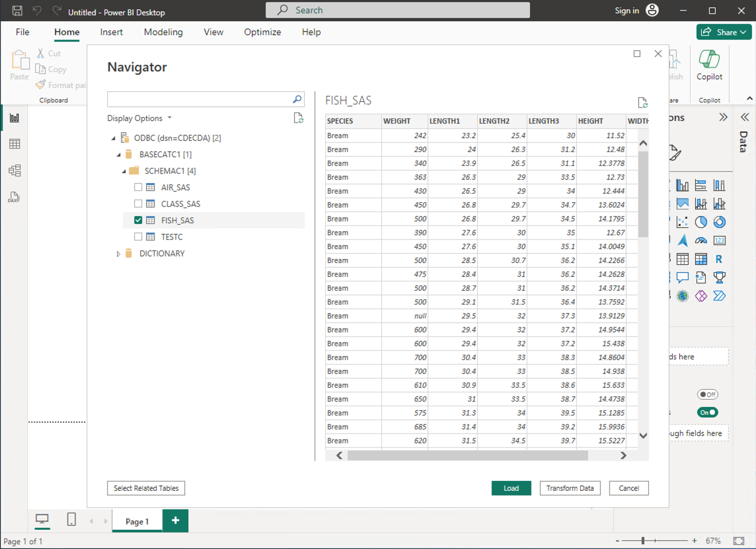Click the save icon in title bar
756x549 pixels.
point(17,11)
